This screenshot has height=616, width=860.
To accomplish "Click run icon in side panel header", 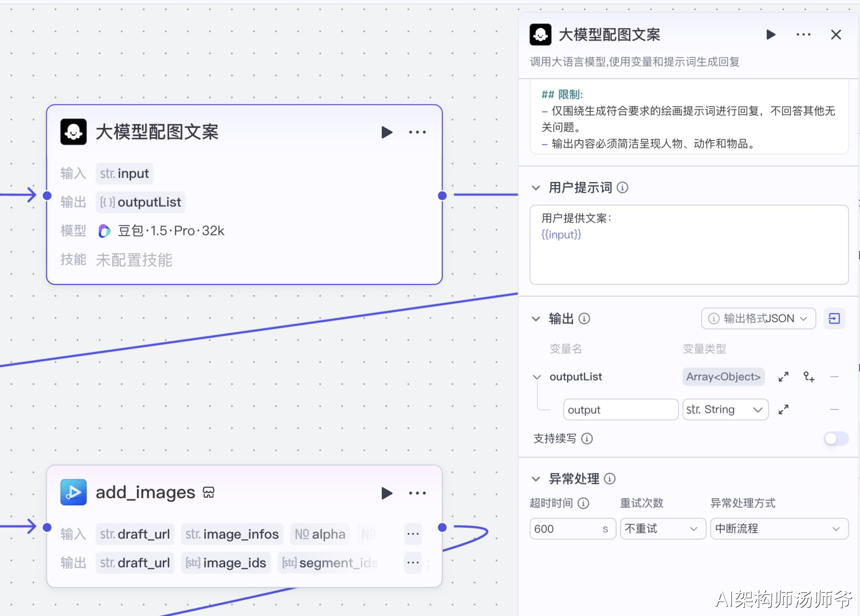I will (x=771, y=35).
